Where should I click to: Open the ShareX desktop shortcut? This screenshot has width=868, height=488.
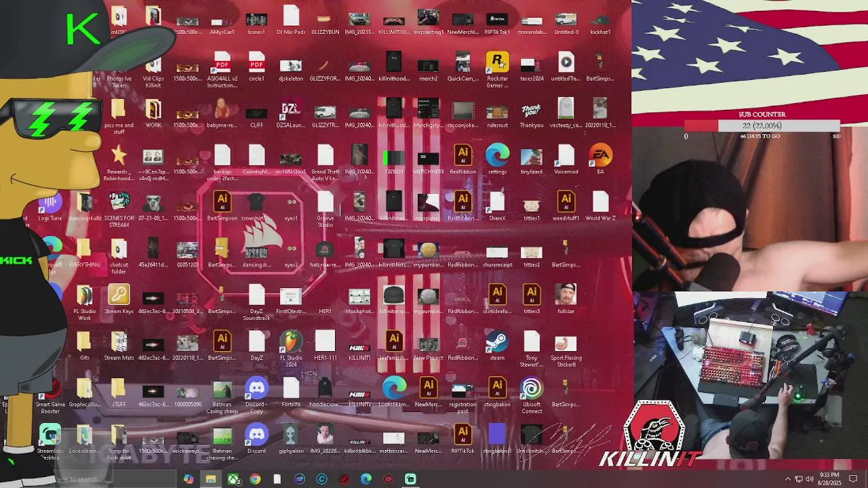(x=497, y=202)
